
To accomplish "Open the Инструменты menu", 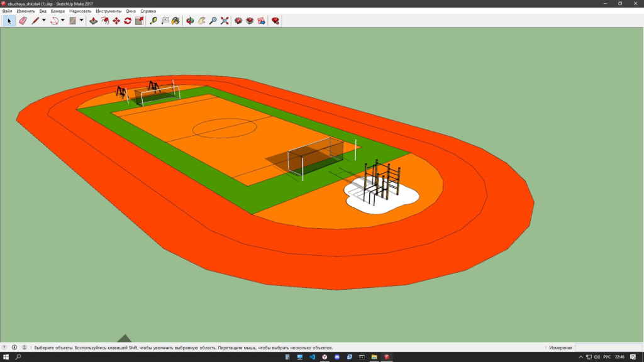I will click(x=108, y=11).
